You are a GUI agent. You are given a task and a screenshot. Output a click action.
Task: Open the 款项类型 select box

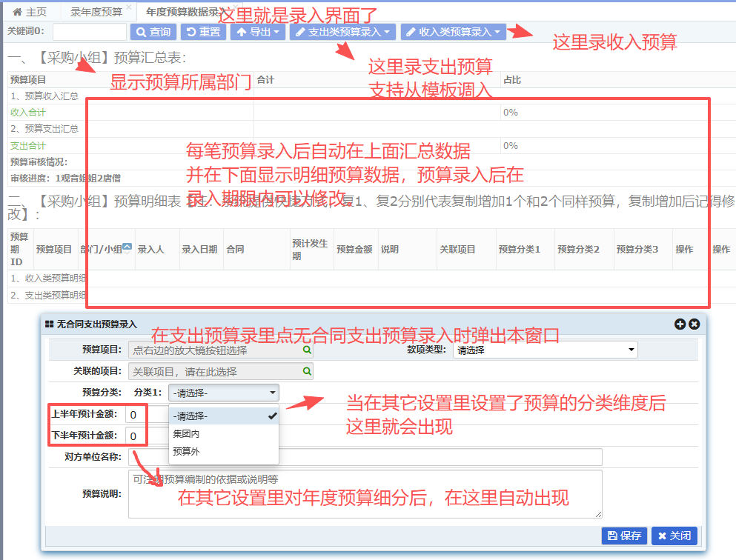point(545,350)
